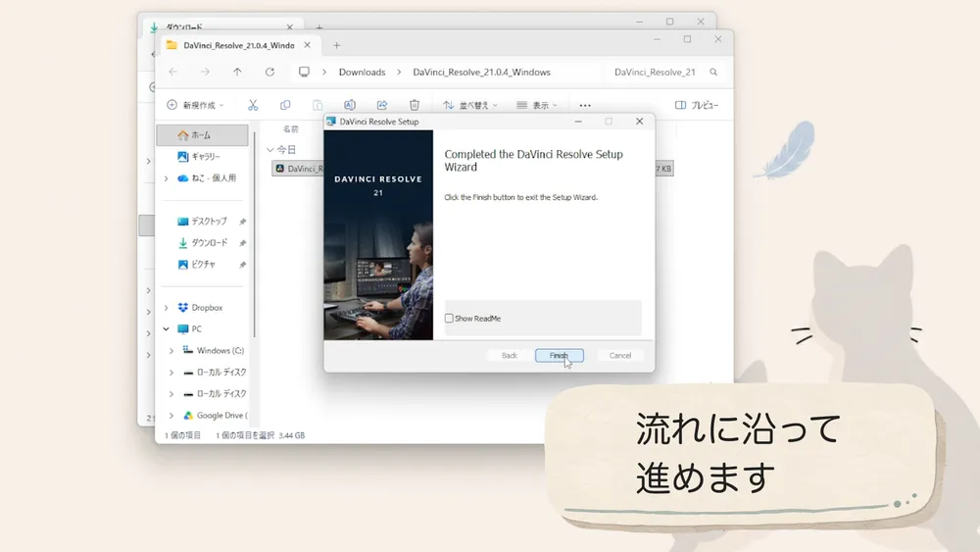The width and height of the screenshot is (980, 552).
Task: Click the PC monitor icon in address bar
Action: [304, 72]
